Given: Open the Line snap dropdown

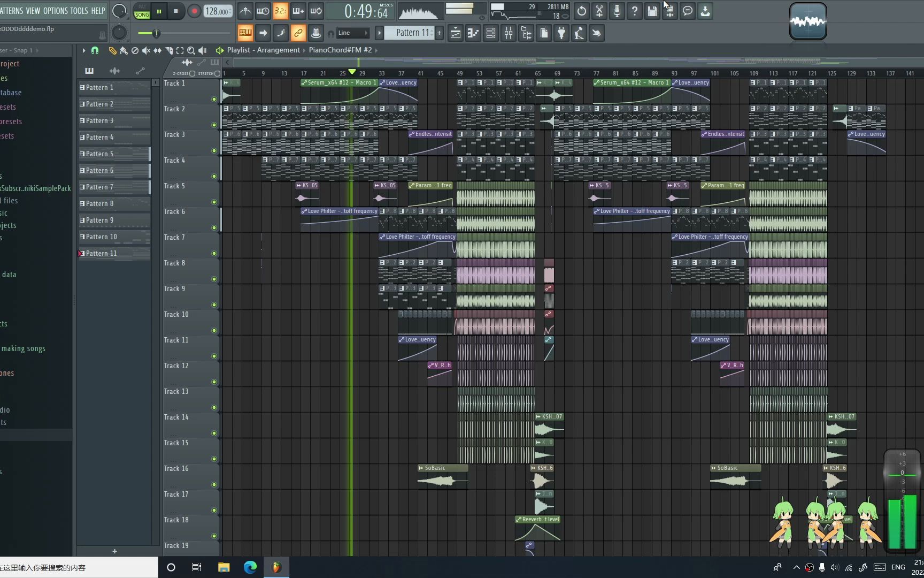Looking at the screenshot, I should 352,33.
